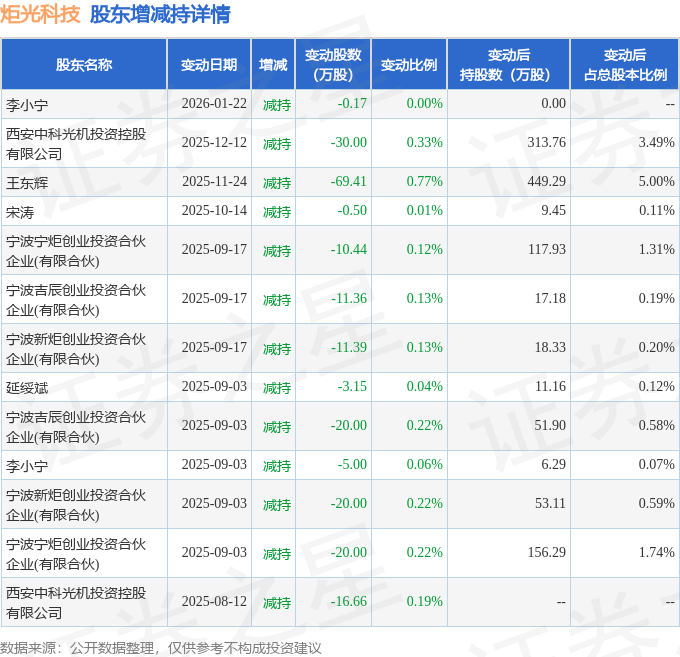Click the 变动日期 column header

tap(209, 65)
